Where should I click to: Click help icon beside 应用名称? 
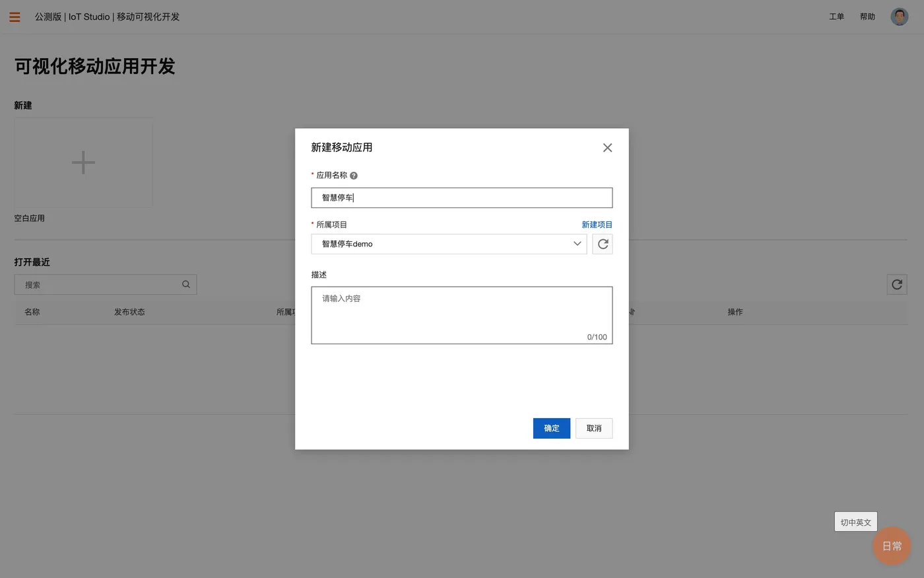pyautogui.click(x=354, y=176)
